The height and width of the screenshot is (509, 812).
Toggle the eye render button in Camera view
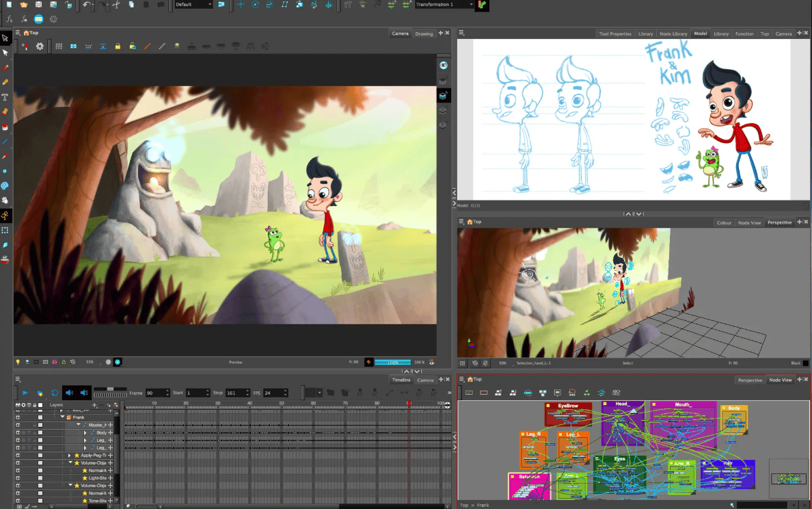(444, 65)
